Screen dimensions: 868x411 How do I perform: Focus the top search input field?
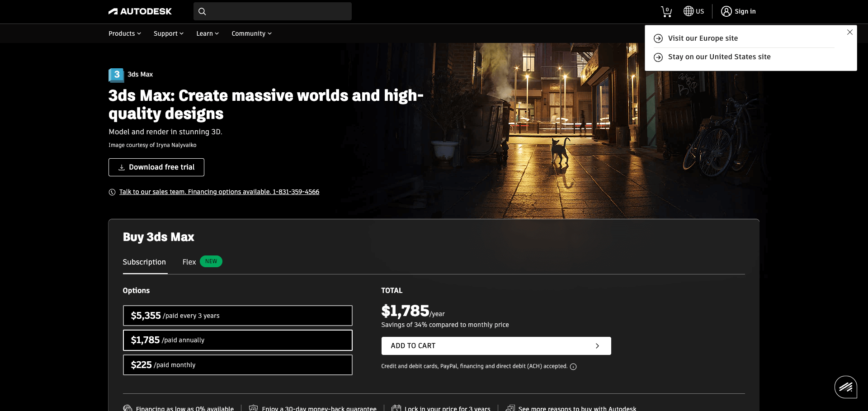coord(273,11)
